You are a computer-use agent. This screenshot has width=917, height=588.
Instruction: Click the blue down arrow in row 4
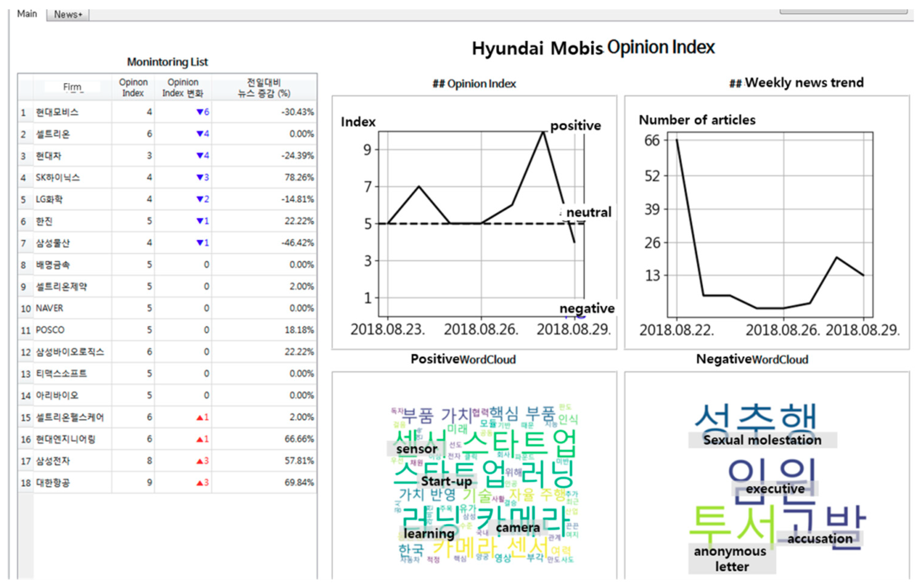point(199,177)
